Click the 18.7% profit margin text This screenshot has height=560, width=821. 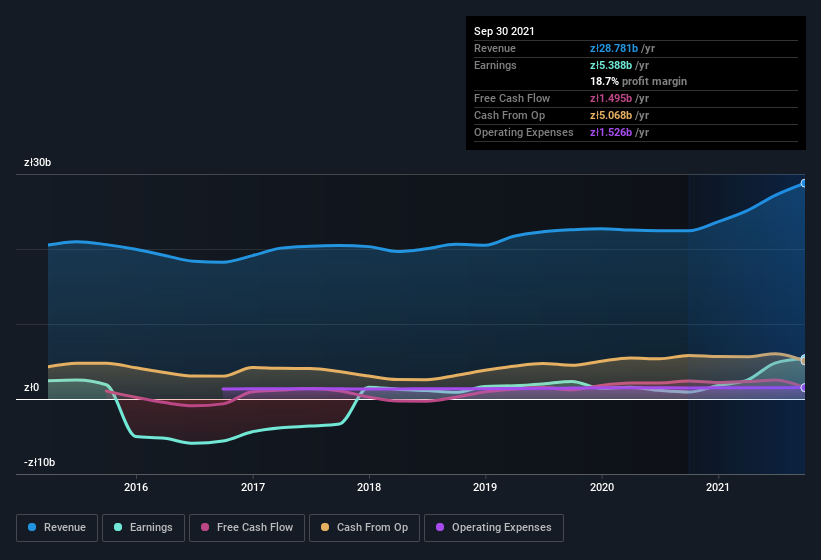point(638,81)
